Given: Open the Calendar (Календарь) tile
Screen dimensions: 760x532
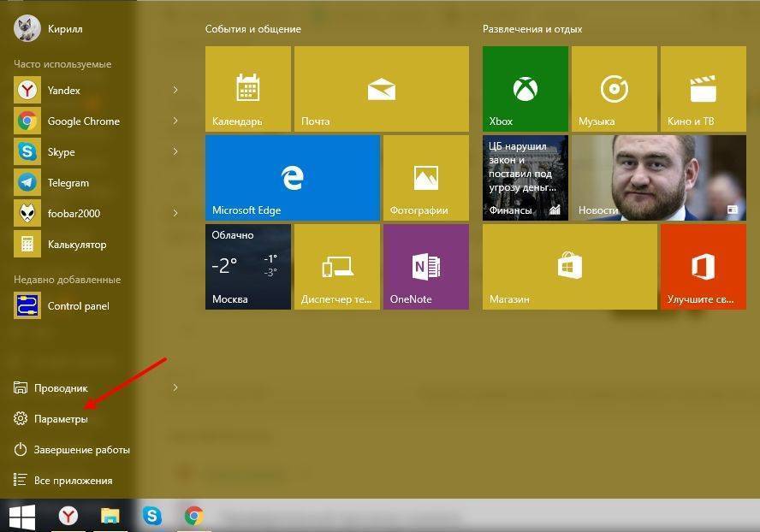Looking at the screenshot, I should point(247,88).
